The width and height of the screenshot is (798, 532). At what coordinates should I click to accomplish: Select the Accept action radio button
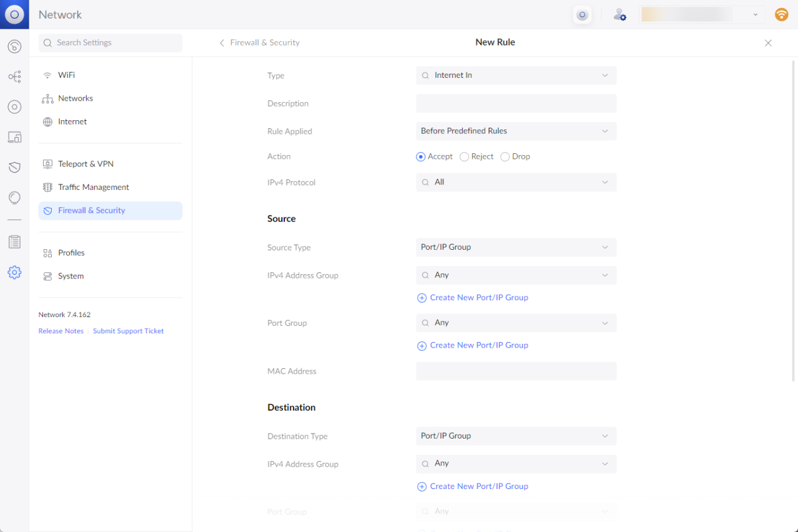point(421,157)
